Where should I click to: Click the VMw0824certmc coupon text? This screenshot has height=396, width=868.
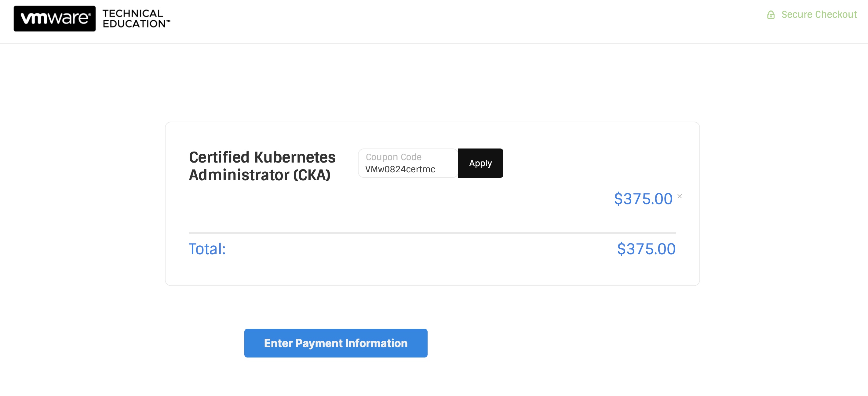tap(400, 169)
